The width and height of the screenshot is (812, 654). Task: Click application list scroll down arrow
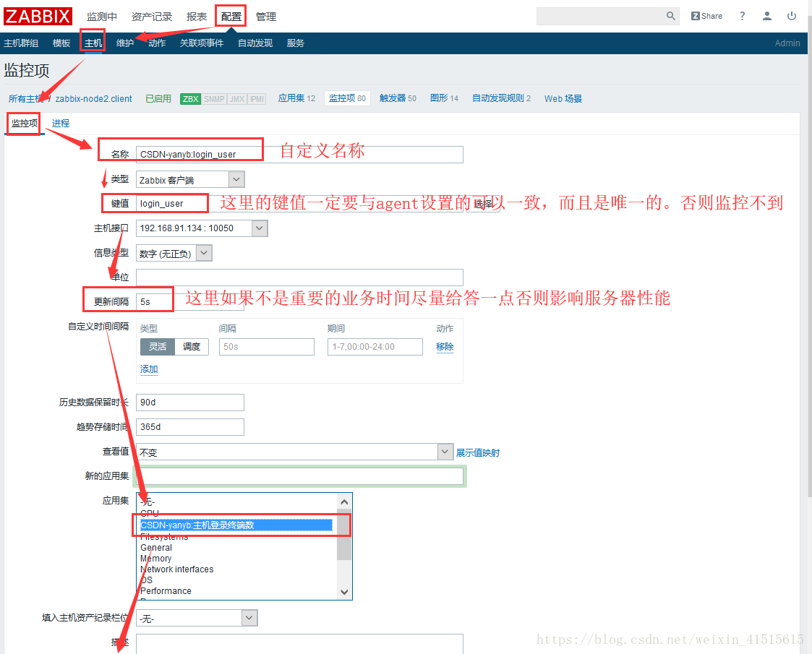[344, 592]
